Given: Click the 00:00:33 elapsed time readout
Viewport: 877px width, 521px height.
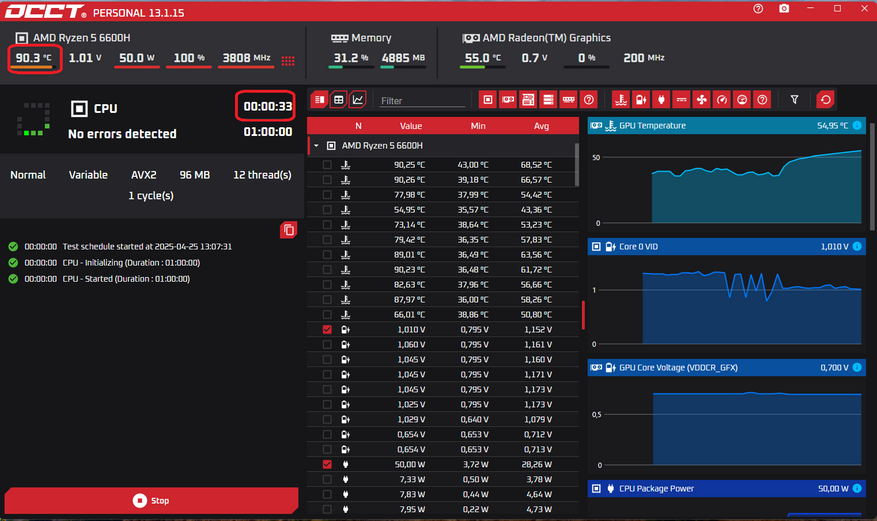Looking at the screenshot, I should point(267,106).
